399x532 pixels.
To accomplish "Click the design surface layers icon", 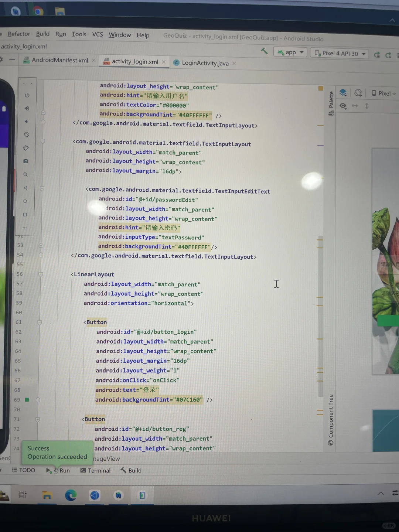I will tap(343, 93).
